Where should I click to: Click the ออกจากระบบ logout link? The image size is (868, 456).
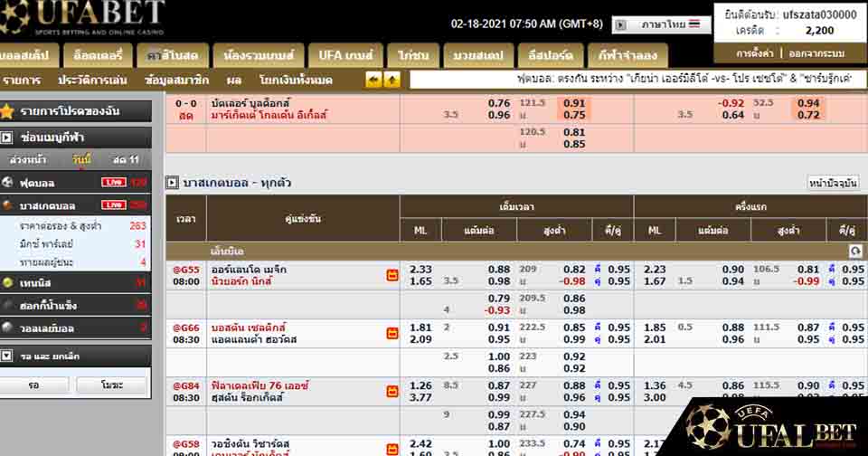pos(816,53)
